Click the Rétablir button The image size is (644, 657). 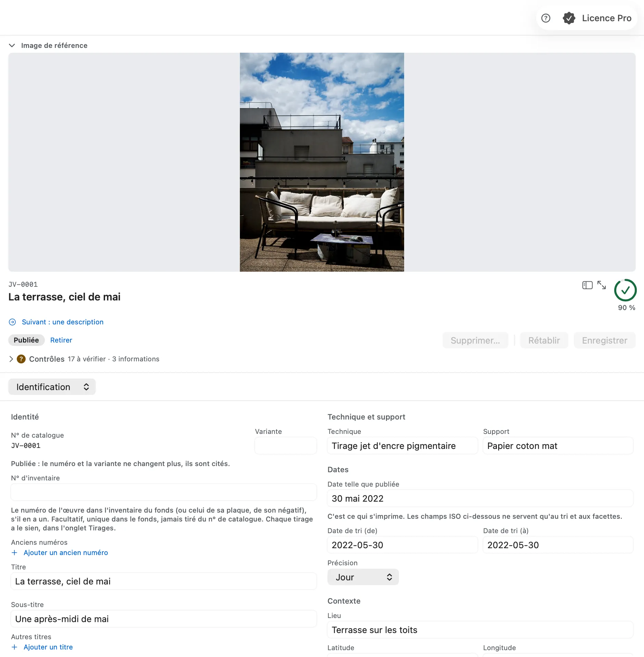544,340
